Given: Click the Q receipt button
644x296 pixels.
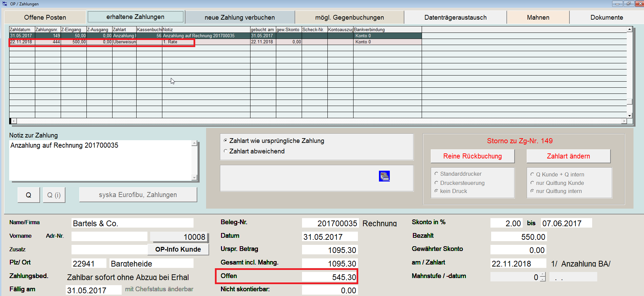Looking at the screenshot, I should [28, 195].
